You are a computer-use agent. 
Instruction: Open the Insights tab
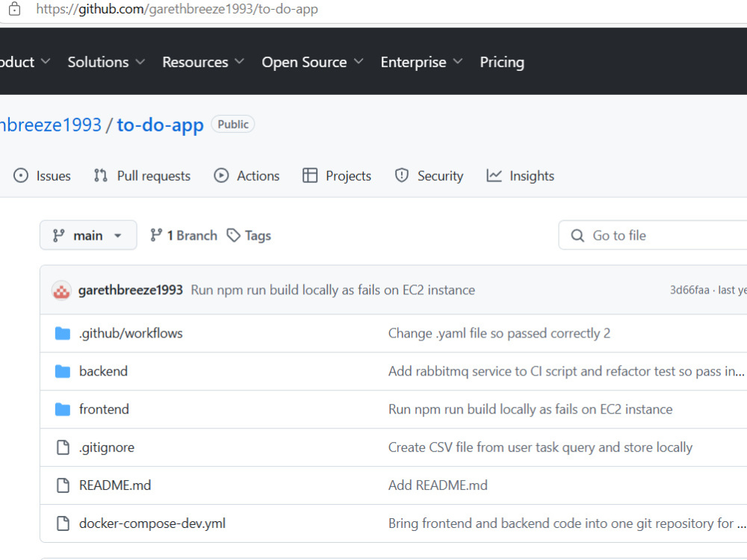point(520,175)
